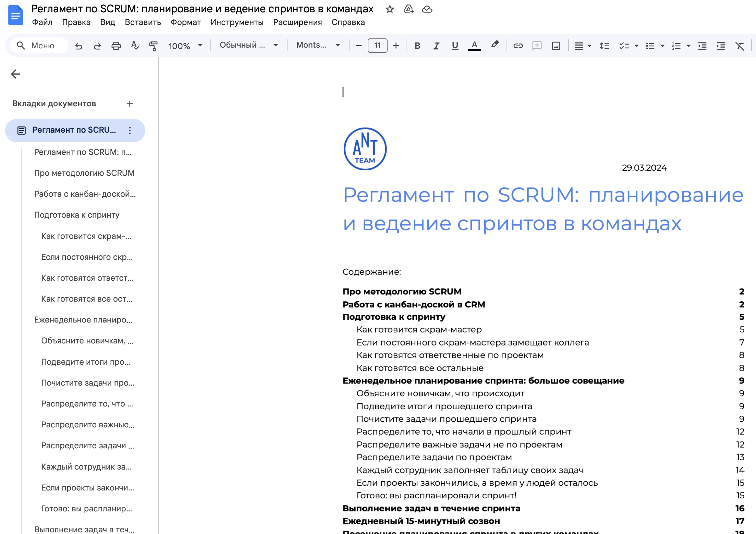Включить подчёркивание текста
The height and width of the screenshot is (534, 756).
click(x=455, y=45)
